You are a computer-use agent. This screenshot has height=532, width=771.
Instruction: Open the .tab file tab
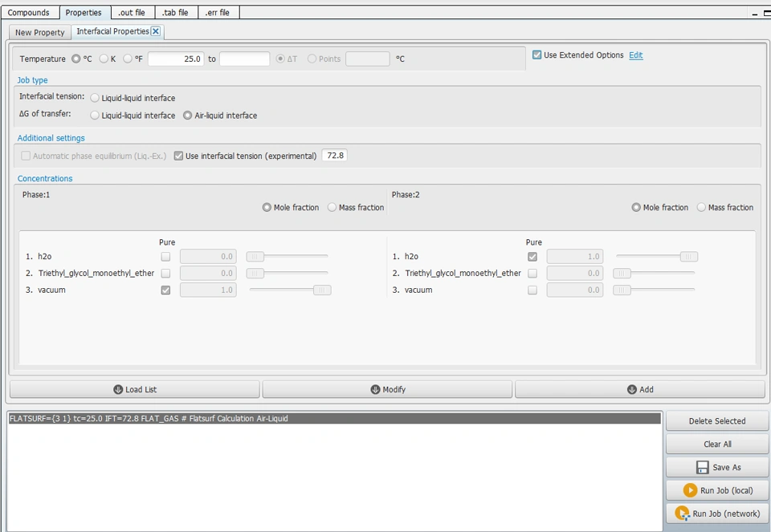175,12
